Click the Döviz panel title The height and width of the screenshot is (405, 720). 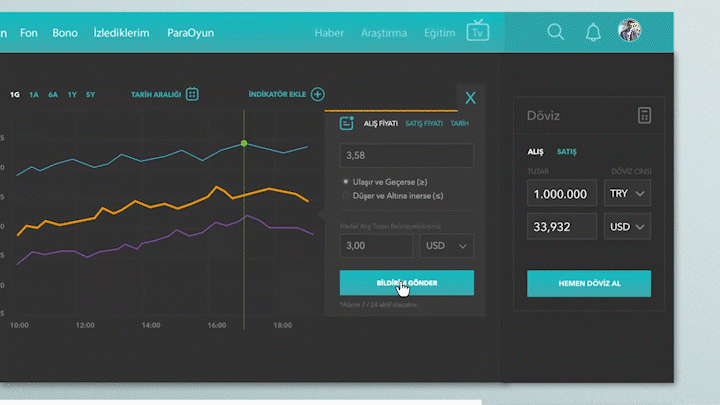click(x=543, y=116)
